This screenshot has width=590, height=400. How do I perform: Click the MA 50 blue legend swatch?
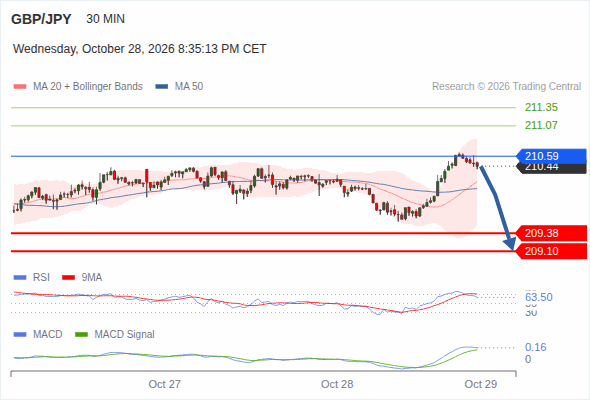click(x=162, y=87)
